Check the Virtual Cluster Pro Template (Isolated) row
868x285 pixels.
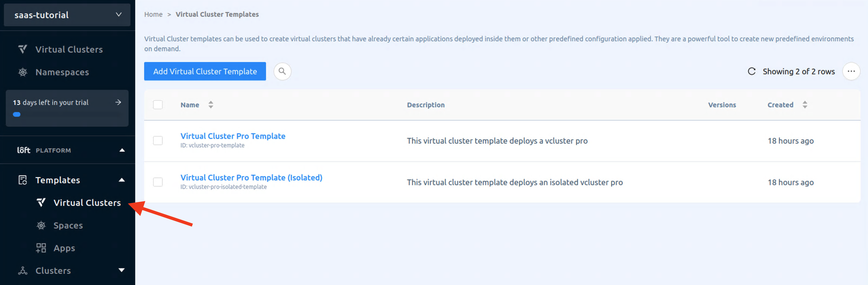(x=158, y=182)
